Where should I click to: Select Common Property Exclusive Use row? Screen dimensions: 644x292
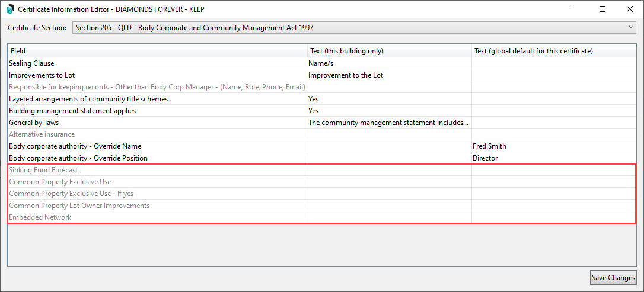coord(60,182)
